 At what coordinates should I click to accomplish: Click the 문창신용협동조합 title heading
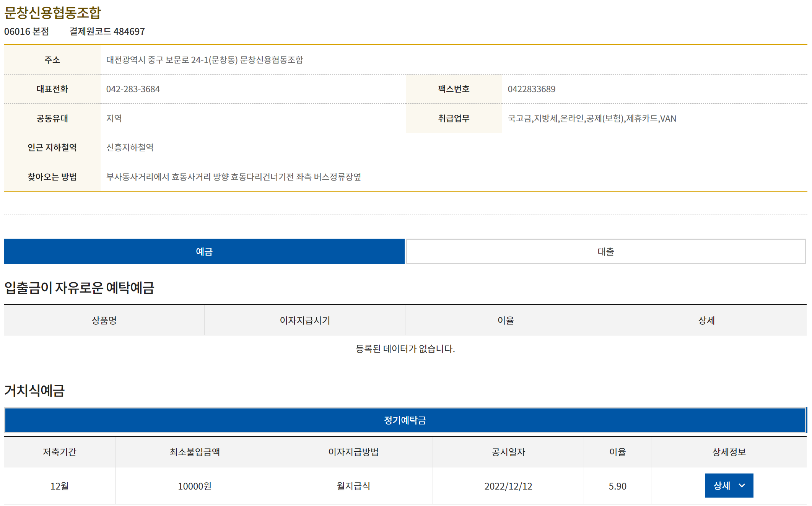coord(52,12)
